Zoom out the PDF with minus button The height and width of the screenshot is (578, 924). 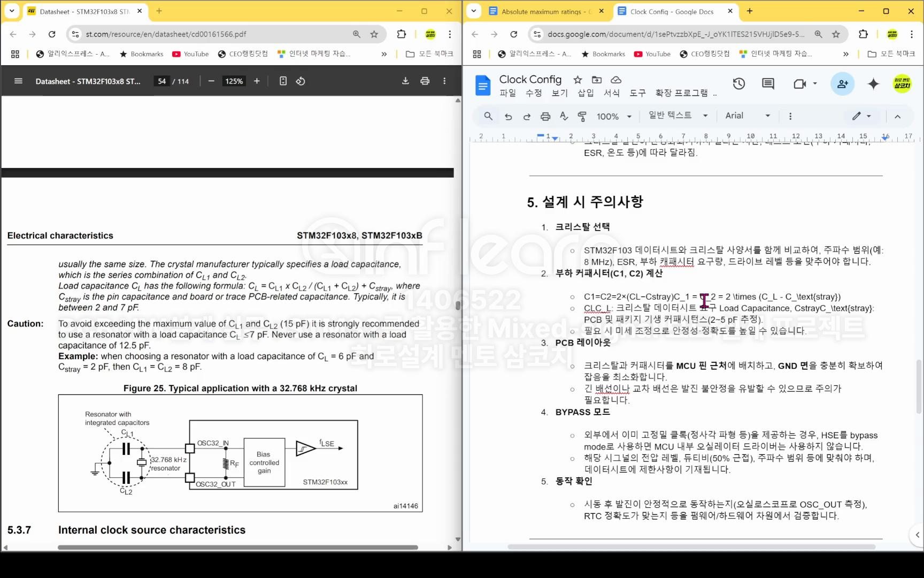[211, 81]
